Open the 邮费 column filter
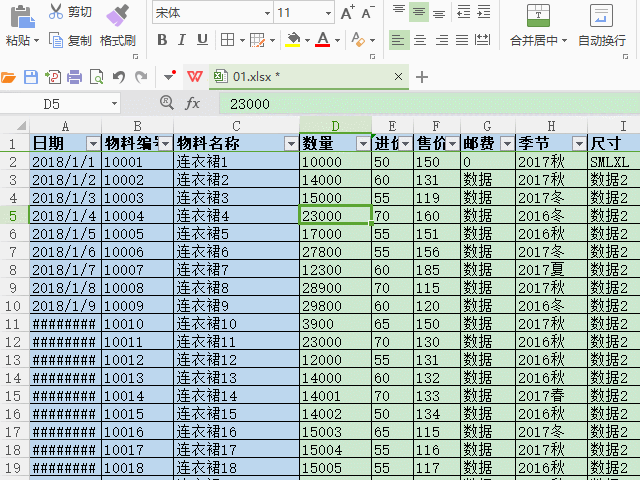640x480 pixels. [507, 144]
